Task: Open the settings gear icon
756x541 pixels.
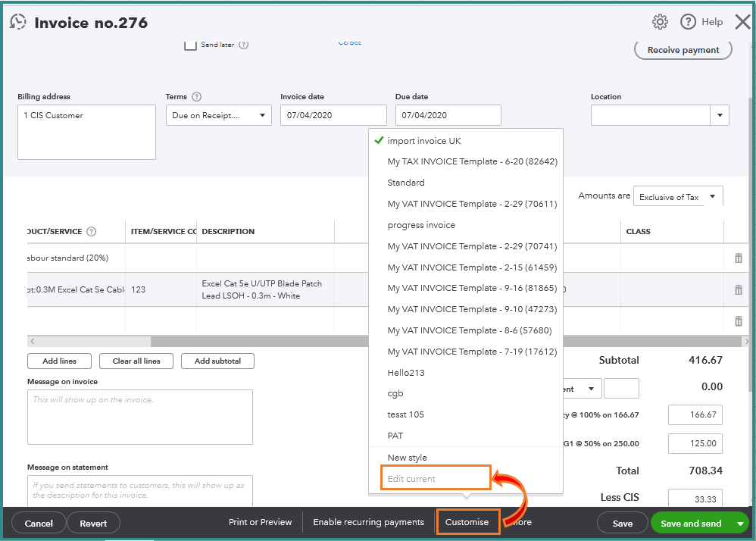Action: coord(660,22)
